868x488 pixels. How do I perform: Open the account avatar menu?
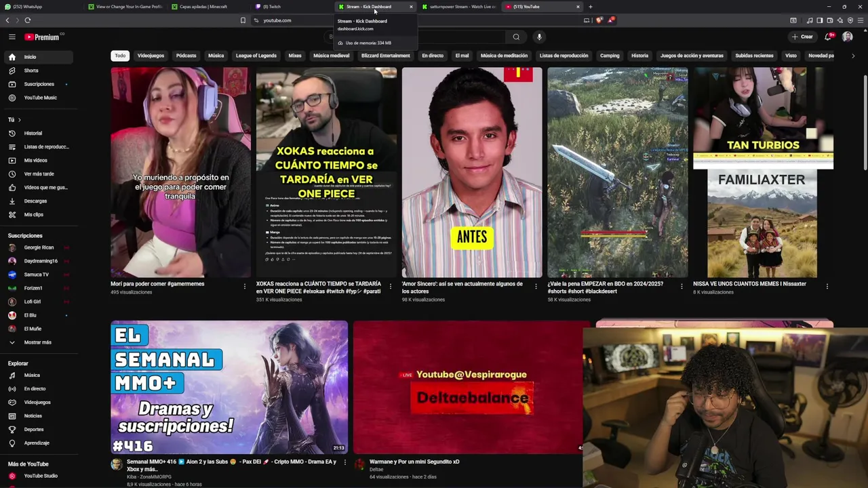point(847,37)
